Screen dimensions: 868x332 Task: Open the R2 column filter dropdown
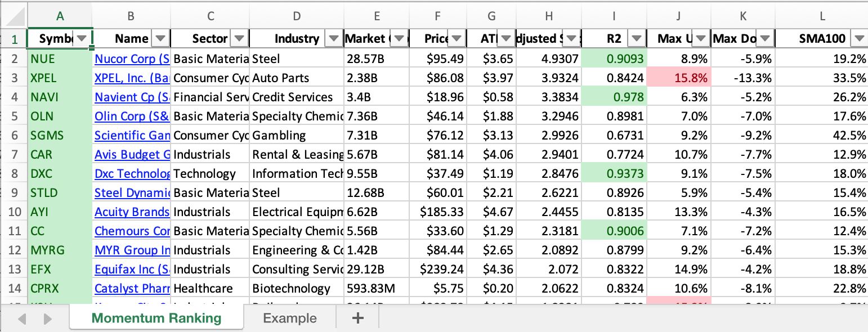[636, 39]
